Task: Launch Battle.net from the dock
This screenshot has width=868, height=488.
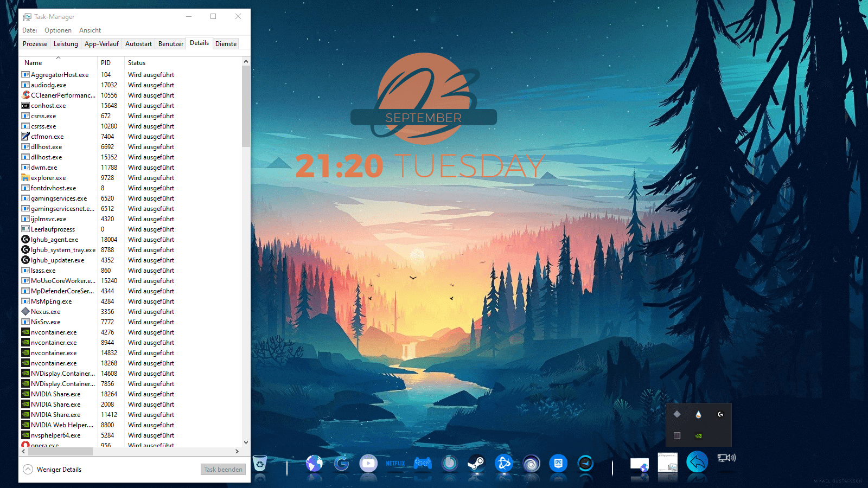Action: click(x=503, y=463)
